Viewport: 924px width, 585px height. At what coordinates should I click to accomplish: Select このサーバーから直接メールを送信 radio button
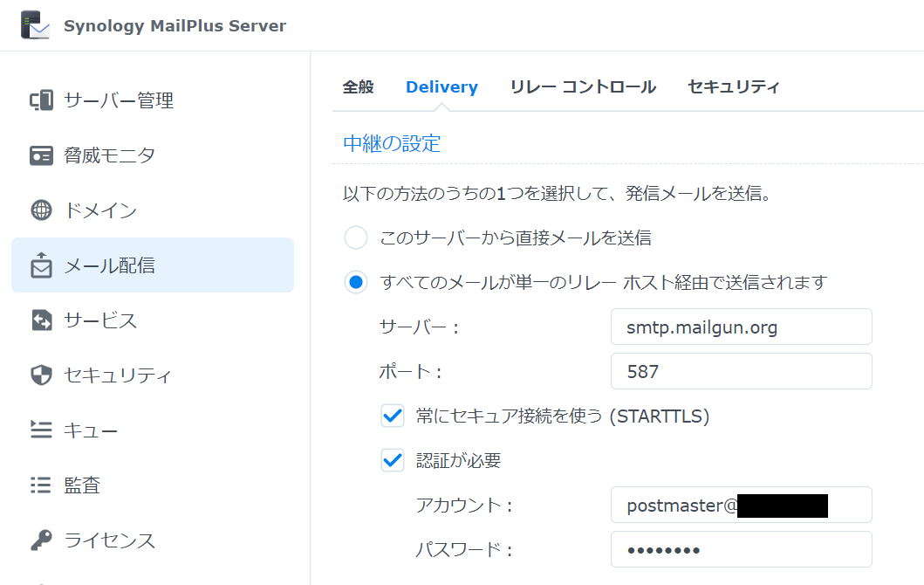click(x=356, y=237)
